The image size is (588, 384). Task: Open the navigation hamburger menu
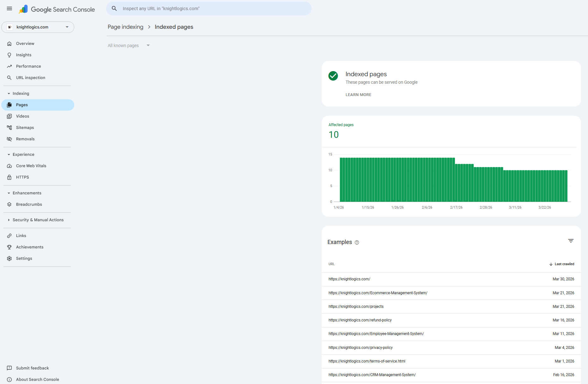coord(9,9)
